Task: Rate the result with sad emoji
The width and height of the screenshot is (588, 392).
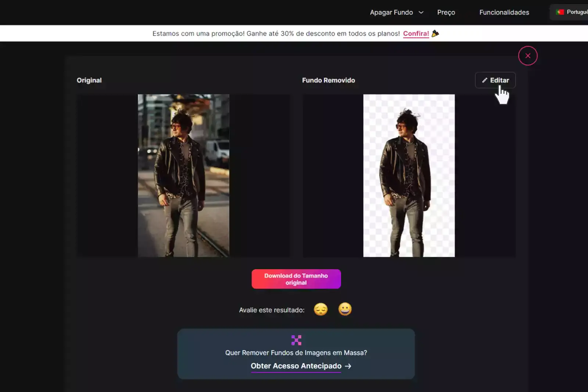Action: (320, 310)
